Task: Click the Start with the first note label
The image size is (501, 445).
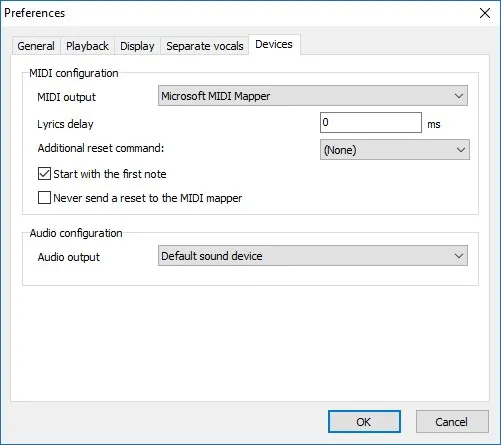Action: click(110, 174)
